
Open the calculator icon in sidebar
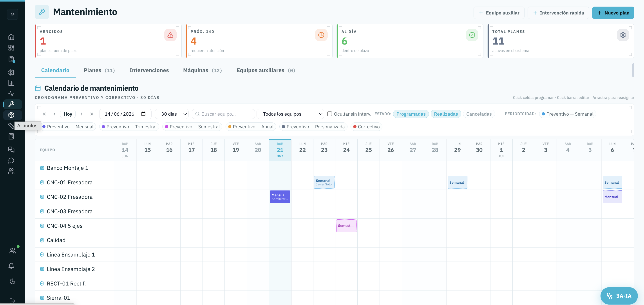(11, 136)
